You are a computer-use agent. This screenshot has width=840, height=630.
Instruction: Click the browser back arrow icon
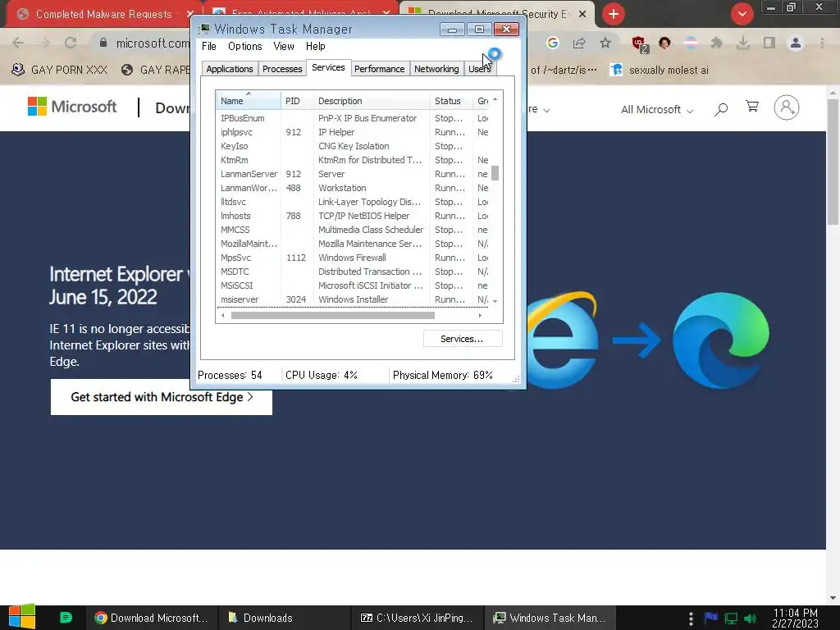(x=18, y=43)
